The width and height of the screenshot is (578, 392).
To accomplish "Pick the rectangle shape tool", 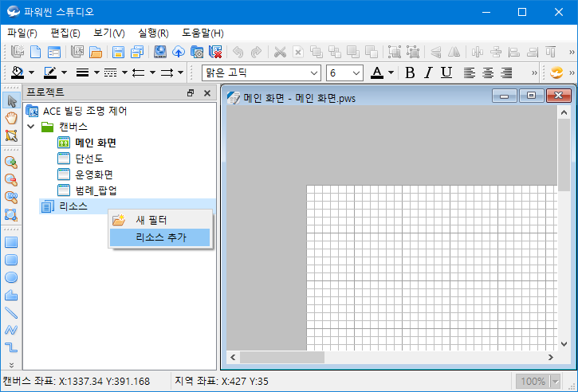I will (x=11, y=242).
